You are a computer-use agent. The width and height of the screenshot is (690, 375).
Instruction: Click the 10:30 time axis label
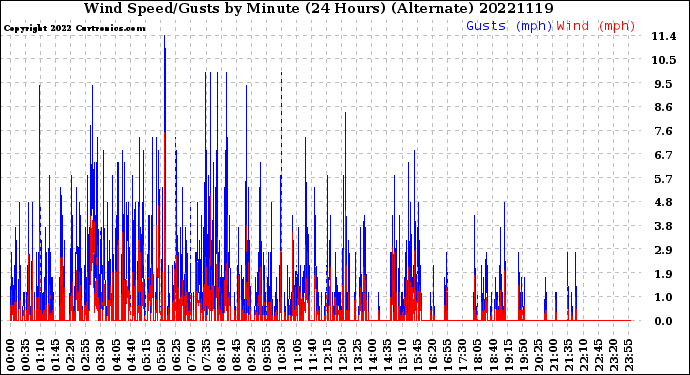pyautogui.click(x=281, y=354)
